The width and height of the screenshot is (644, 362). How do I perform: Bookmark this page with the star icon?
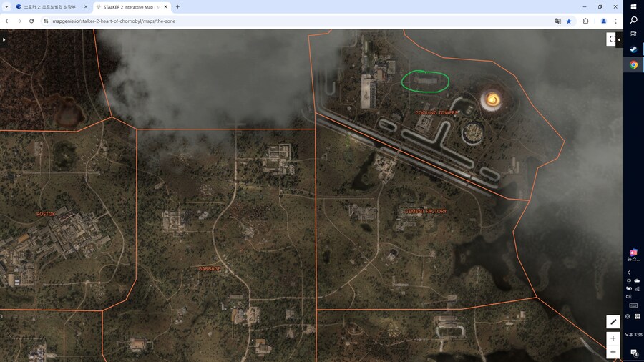click(x=569, y=21)
